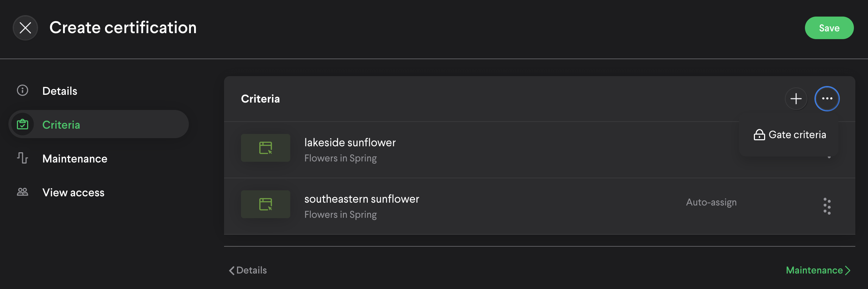Add a new criterion with plus icon
This screenshot has height=289, width=868.
click(x=796, y=99)
